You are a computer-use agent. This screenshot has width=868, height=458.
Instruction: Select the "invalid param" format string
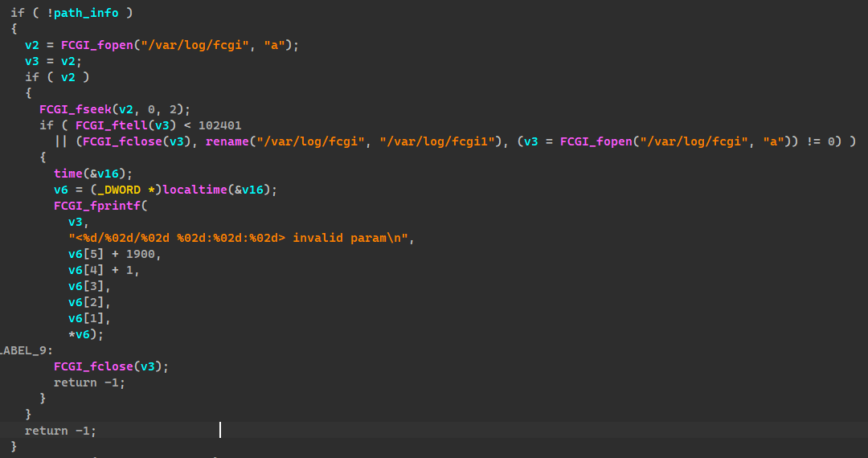[241, 238]
